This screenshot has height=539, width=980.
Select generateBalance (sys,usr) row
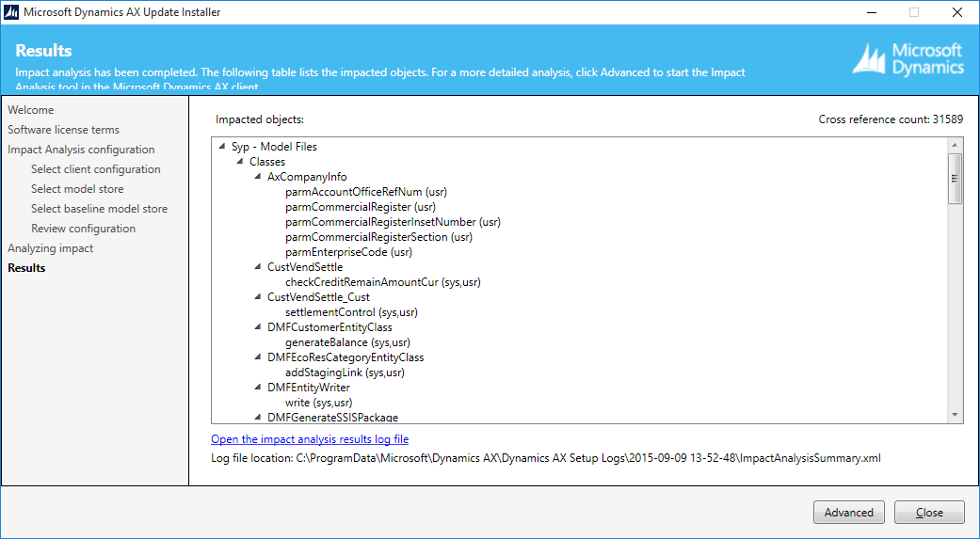(x=348, y=342)
